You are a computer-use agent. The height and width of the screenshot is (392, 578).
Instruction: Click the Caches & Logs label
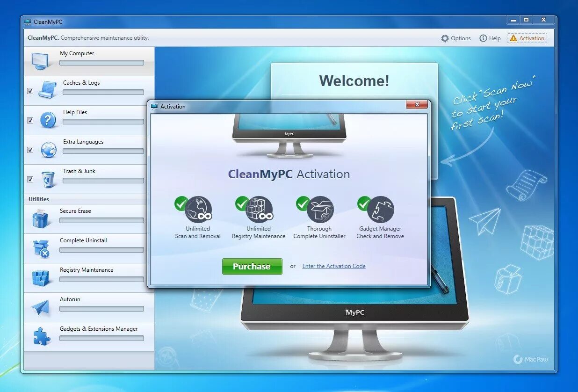[x=81, y=83]
